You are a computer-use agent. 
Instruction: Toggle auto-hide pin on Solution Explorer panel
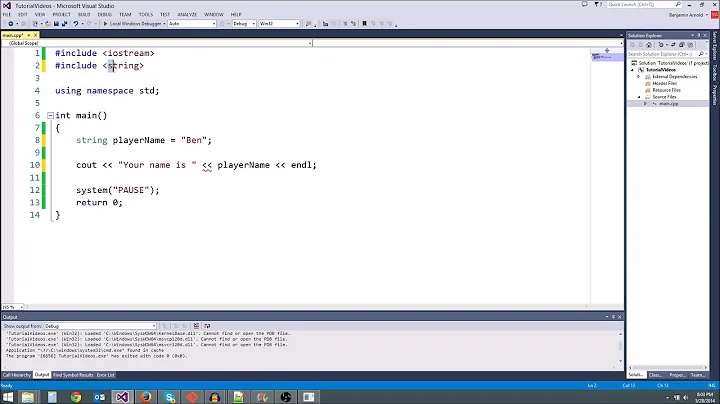point(699,35)
